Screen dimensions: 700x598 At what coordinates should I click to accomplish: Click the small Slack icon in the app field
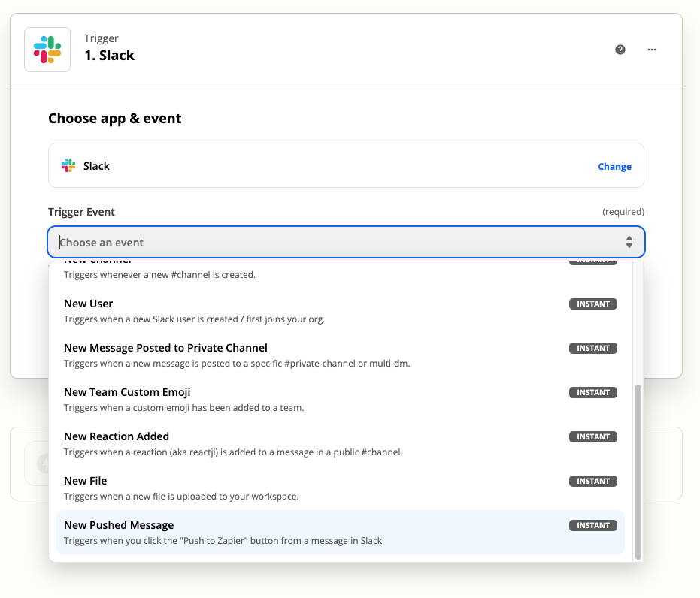point(68,166)
